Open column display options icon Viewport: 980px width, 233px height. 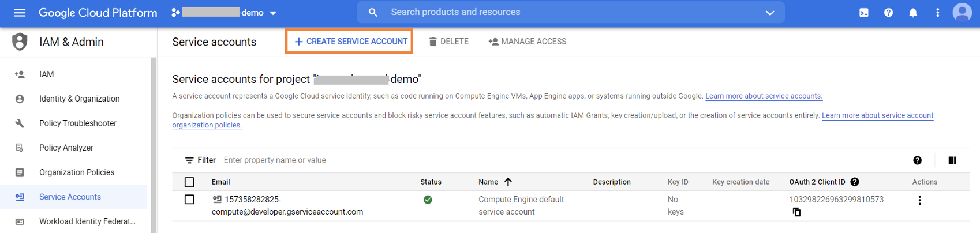[x=952, y=160]
